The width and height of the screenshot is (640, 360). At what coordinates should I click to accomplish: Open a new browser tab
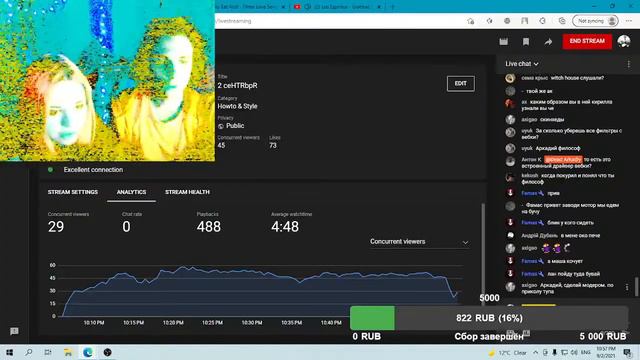click(393, 7)
